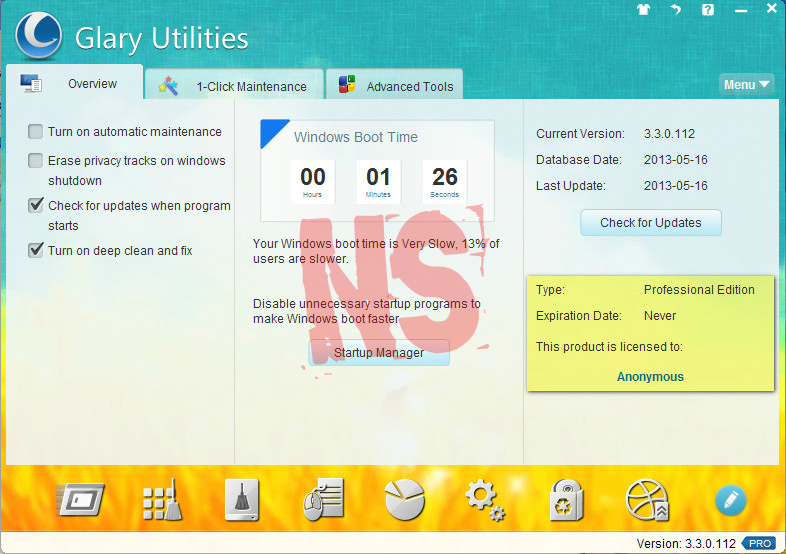Click the Last Update date value
The width and height of the screenshot is (786, 554).
click(x=676, y=186)
